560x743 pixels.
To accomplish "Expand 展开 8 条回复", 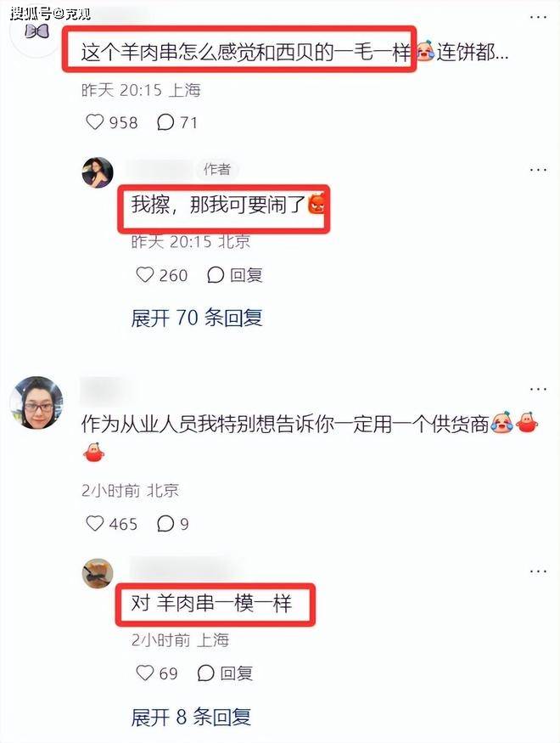I will [191, 717].
